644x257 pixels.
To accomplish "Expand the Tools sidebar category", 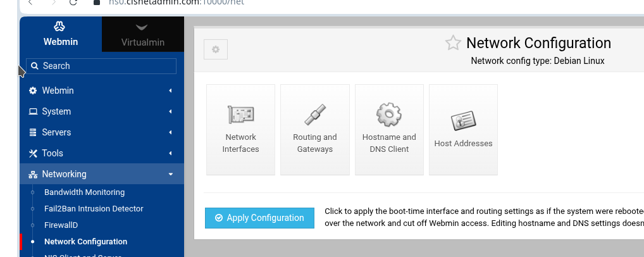I will pyautogui.click(x=102, y=153).
